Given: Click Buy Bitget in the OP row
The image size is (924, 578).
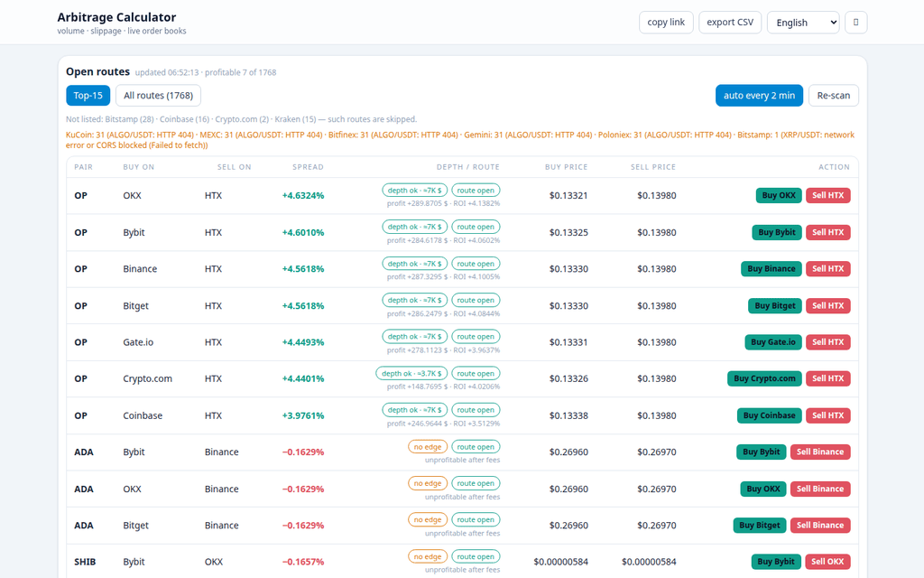Looking at the screenshot, I should [x=775, y=305].
